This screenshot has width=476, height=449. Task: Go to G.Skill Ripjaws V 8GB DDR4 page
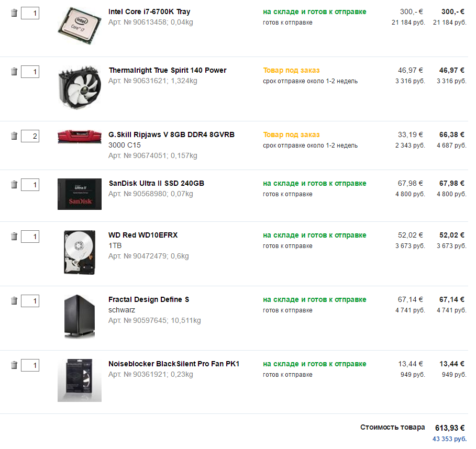(x=171, y=134)
